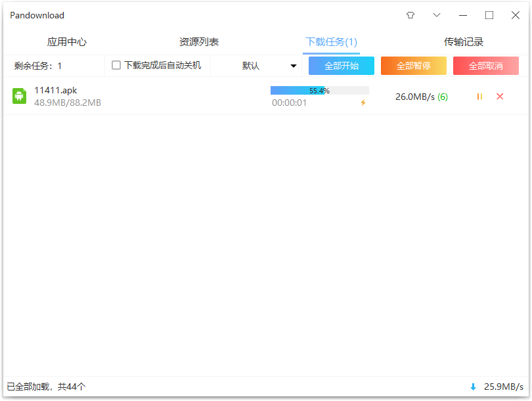The width and height of the screenshot is (532, 401).
Task: Expand the title bar chevron menu
Action: (x=436, y=15)
